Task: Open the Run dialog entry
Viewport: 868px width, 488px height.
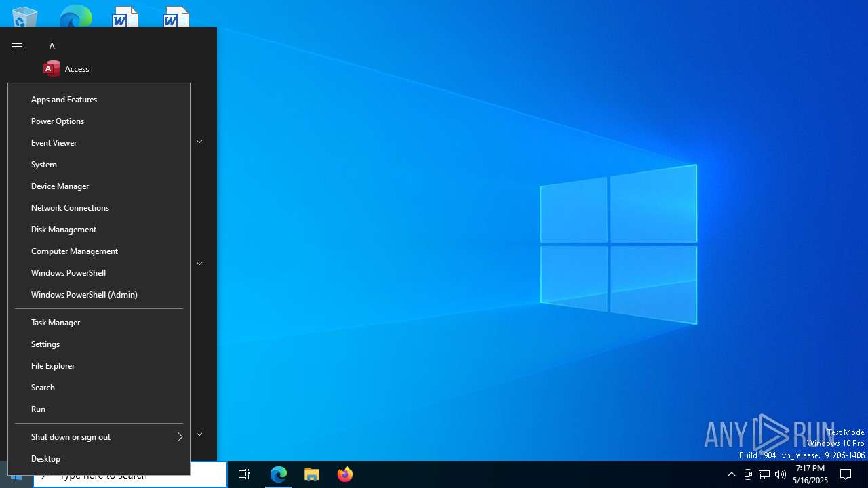Action: point(99,409)
